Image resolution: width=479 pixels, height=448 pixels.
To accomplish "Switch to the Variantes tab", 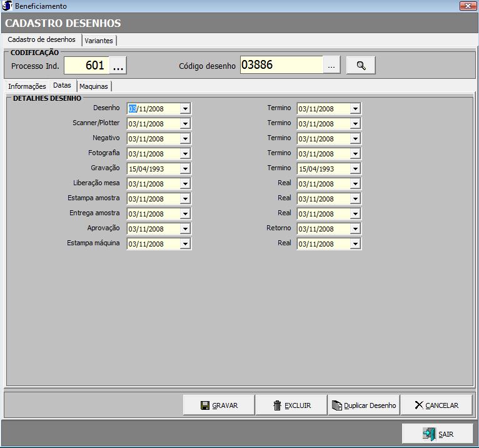I will [99, 41].
